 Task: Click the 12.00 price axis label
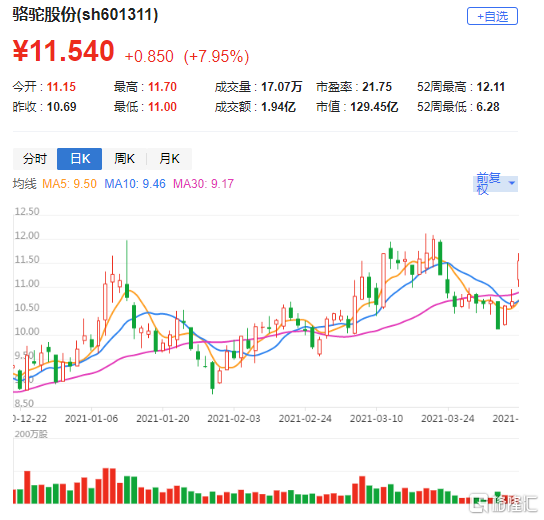point(27,236)
